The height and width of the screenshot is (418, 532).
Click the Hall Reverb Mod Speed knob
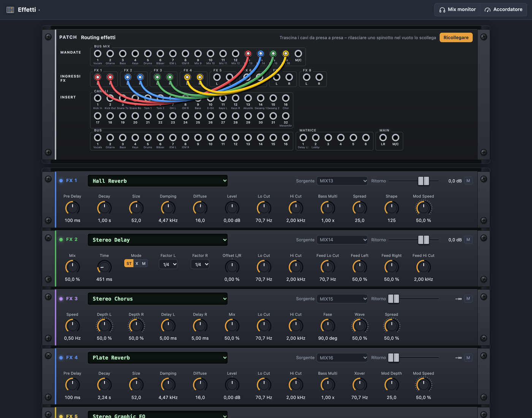423,208
